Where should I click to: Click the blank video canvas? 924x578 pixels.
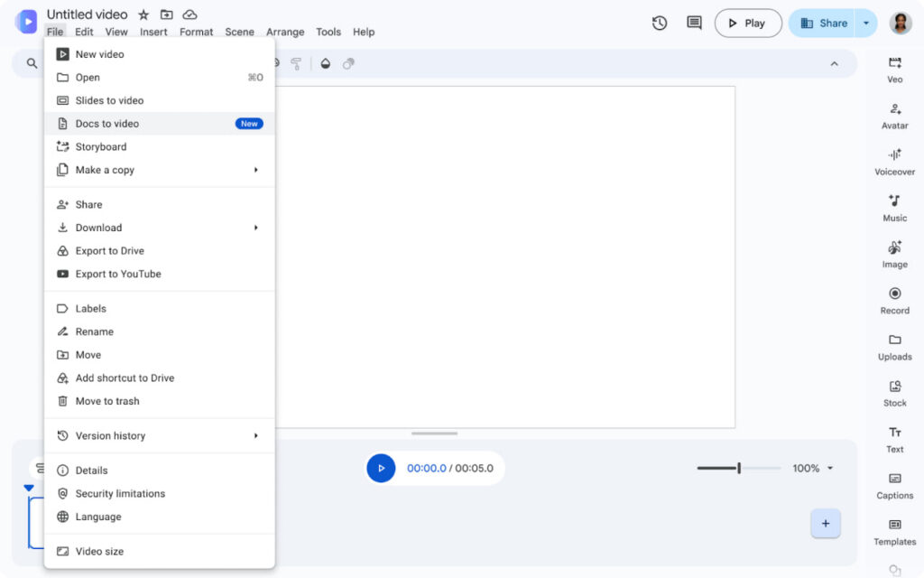click(505, 257)
